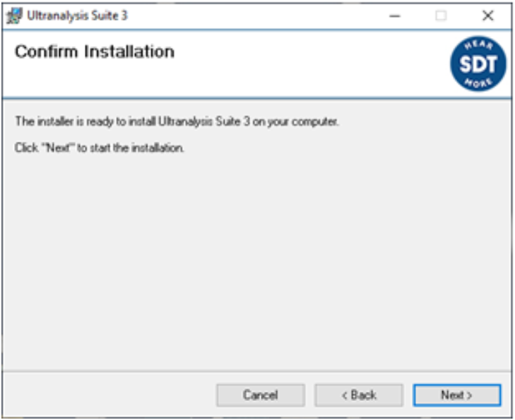Screen dimensions: 515x420
Task: Click the installer icon in the title bar
Action: point(14,16)
